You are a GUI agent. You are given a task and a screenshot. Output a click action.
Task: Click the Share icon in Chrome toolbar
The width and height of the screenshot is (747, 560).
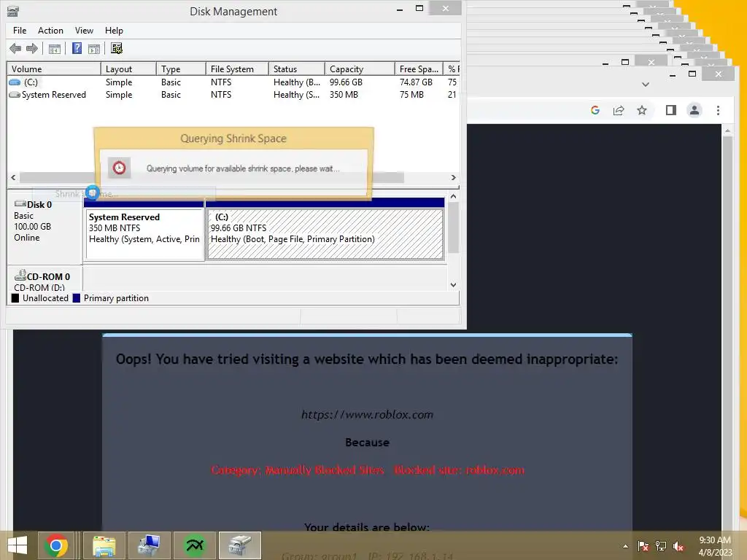pyautogui.click(x=619, y=111)
